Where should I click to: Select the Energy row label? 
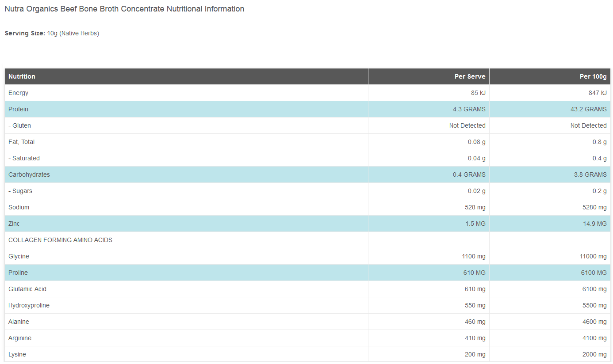click(x=18, y=93)
